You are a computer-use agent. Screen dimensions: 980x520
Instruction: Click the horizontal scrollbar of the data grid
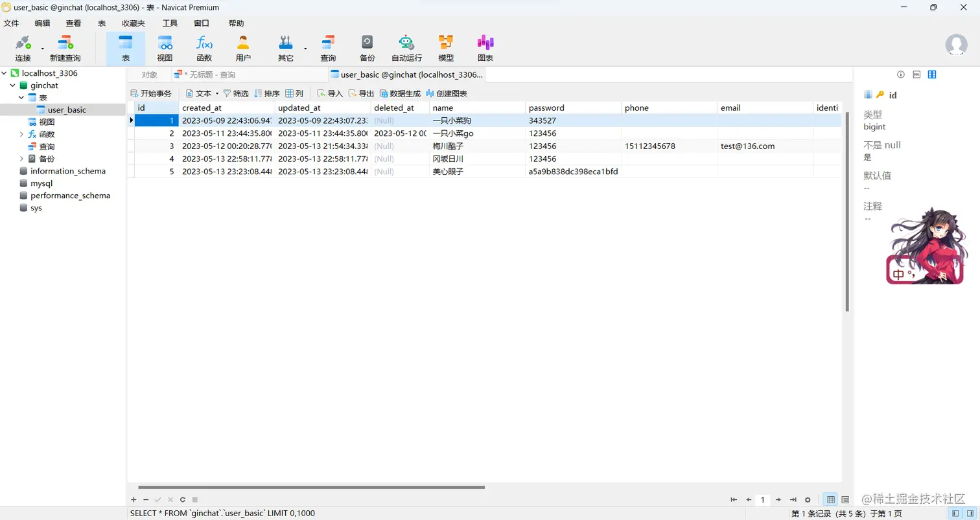[311, 487]
